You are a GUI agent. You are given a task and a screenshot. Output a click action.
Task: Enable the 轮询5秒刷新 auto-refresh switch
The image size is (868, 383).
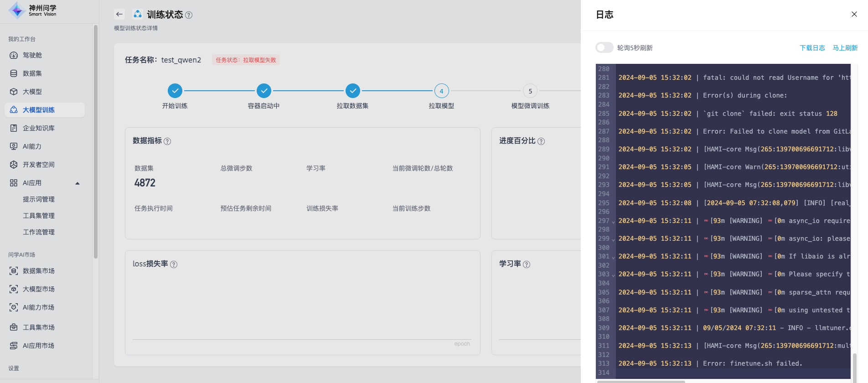(x=604, y=48)
